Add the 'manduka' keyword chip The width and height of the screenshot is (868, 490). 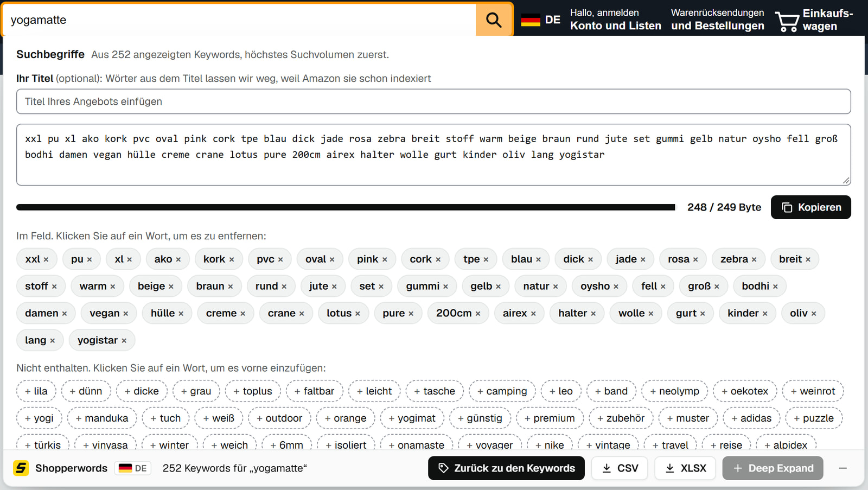point(102,418)
